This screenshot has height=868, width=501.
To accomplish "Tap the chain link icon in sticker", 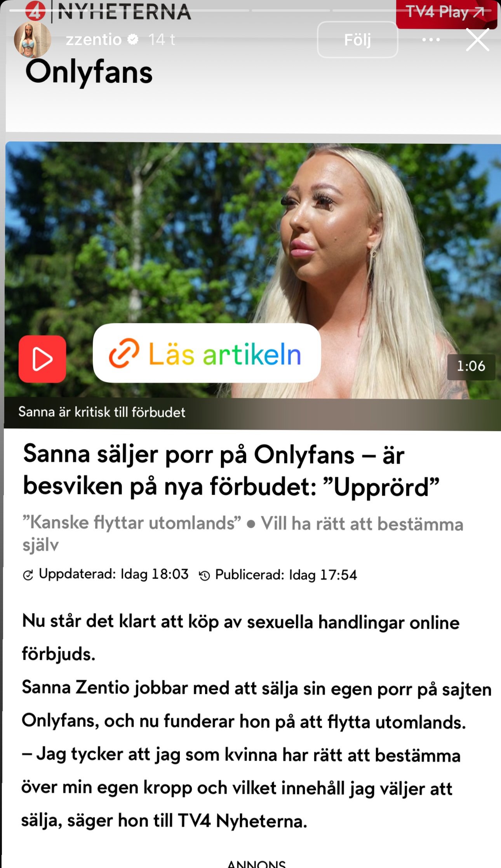I will tap(124, 353).
